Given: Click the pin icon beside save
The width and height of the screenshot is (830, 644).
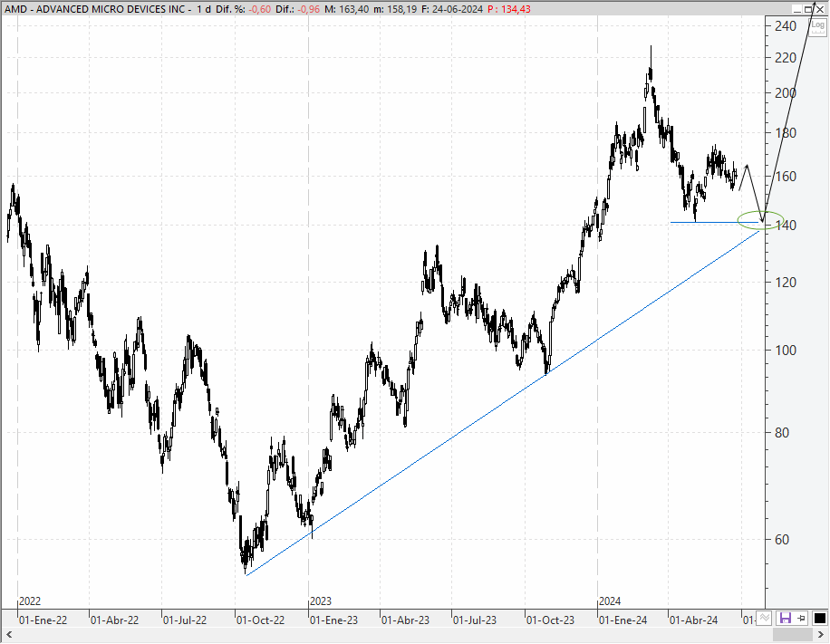Looking at the screenshot, I should (x=801, y=618).
